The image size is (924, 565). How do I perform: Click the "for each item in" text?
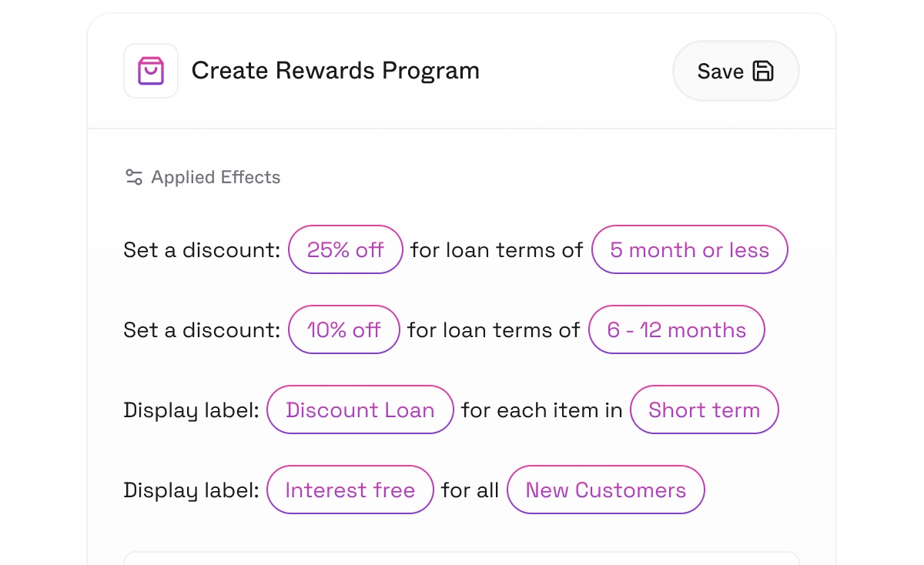(x=541, y=410)
